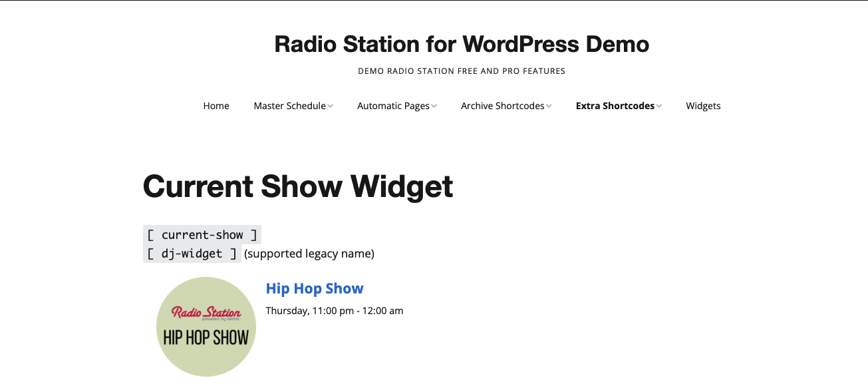Click the supported legacy name label
The width and height of the screenshot is (868, 384).
click(x=308, y=254)
